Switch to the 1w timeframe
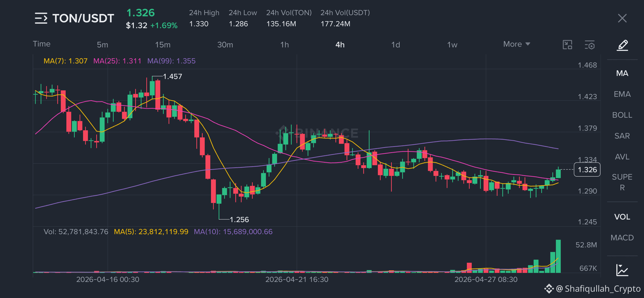 (x=452, y=45)
